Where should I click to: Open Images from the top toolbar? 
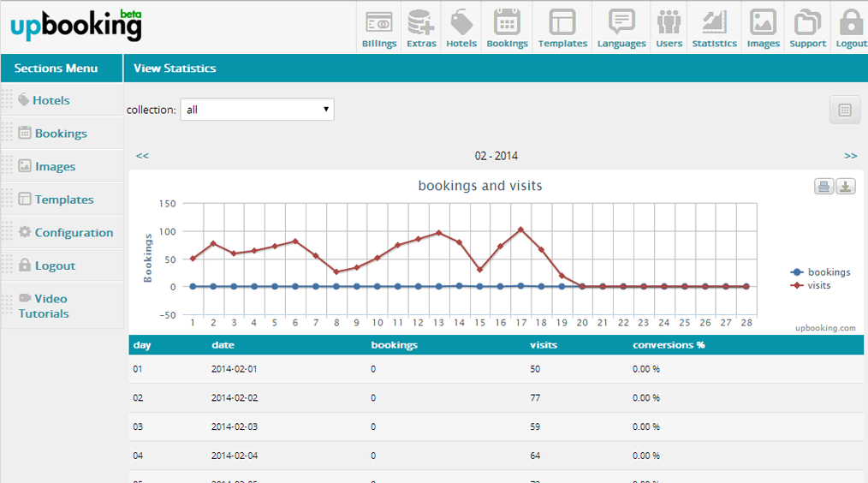pos(763,27)
